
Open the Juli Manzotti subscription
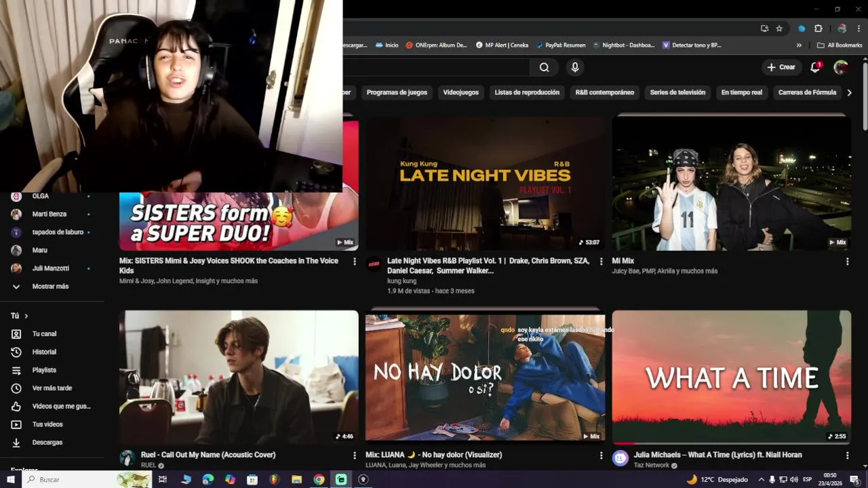[52, 268]
